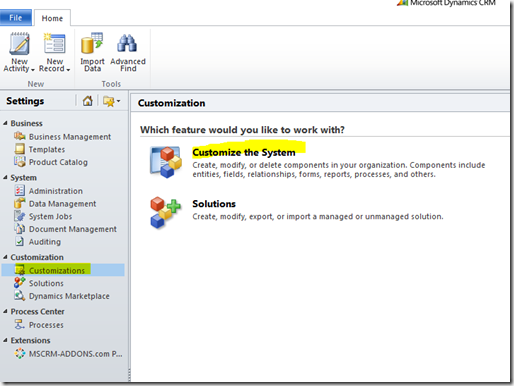Viewport: 514px width, 386px height.
Task: Expand the New Activity dropdown arrow
Action: pos(33,70)
